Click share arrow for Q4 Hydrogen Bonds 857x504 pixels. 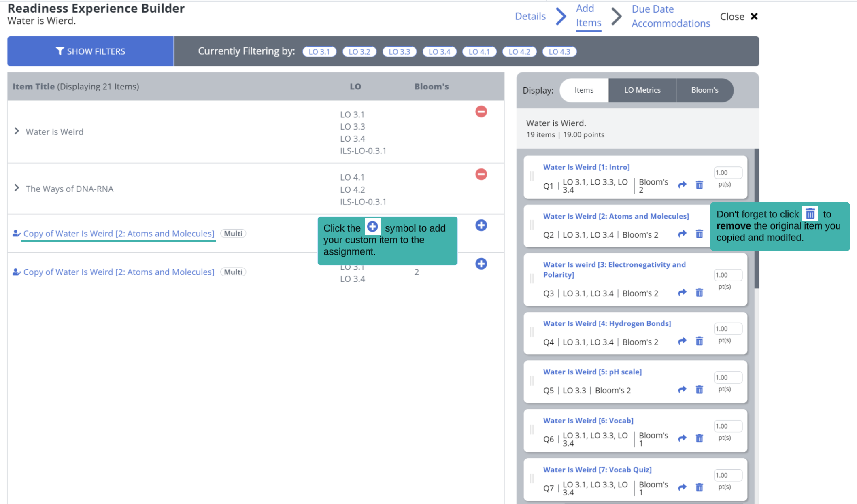(682, 341)
